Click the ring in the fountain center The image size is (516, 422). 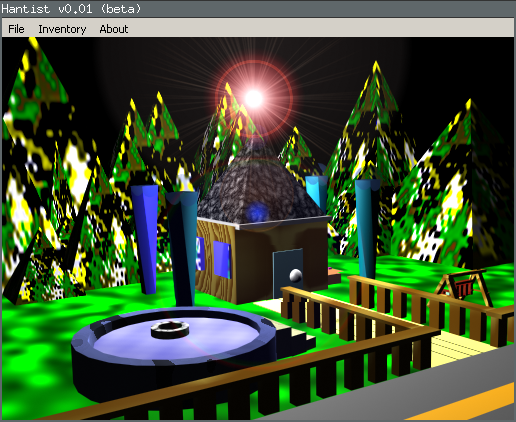(x=170, y=329)
